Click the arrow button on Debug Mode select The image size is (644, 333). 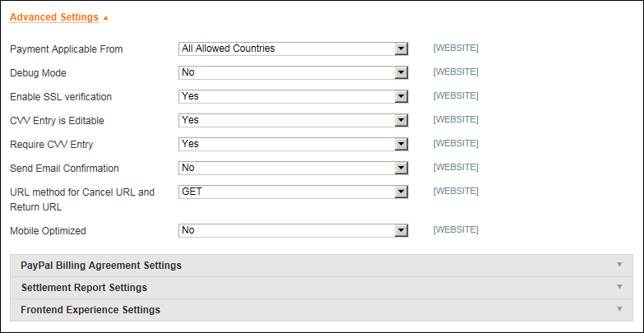(x=401, y=73)
